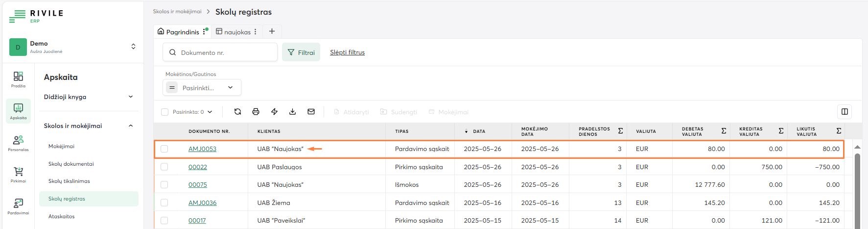Go to Personalas in the sidebar
Screen dimensions: 868x229
(x=18, y=143)
